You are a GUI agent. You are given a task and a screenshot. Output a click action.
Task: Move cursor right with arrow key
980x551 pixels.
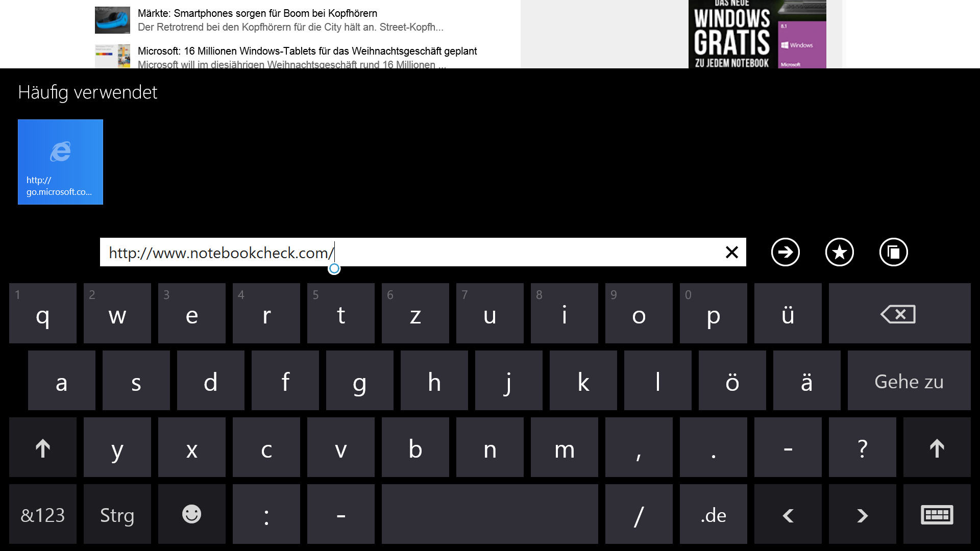coord(862,514)
